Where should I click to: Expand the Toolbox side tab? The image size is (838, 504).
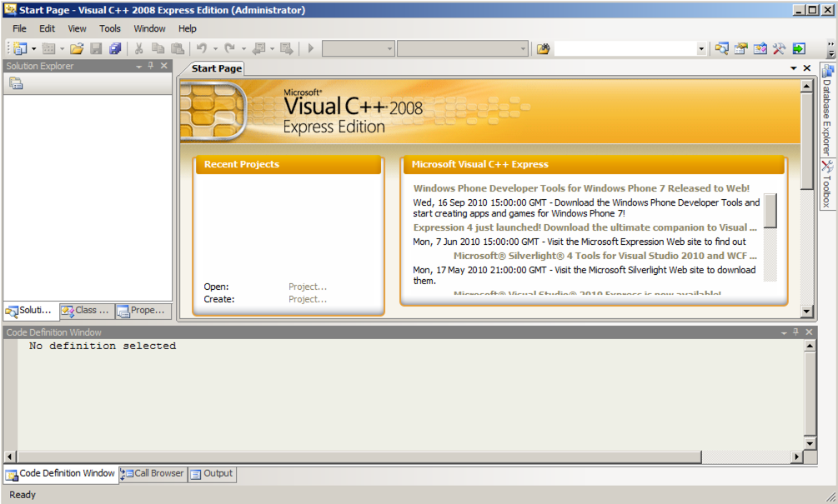[827, 184]
